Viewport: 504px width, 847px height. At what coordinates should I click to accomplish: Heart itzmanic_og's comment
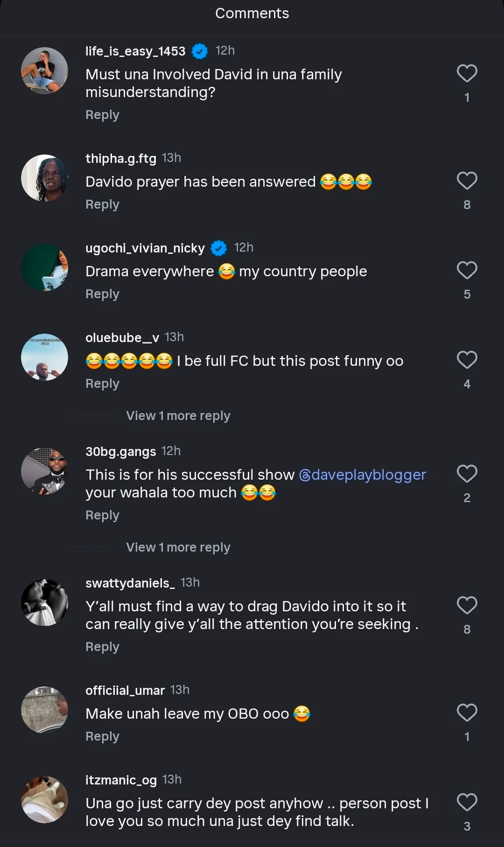(467, 802)
